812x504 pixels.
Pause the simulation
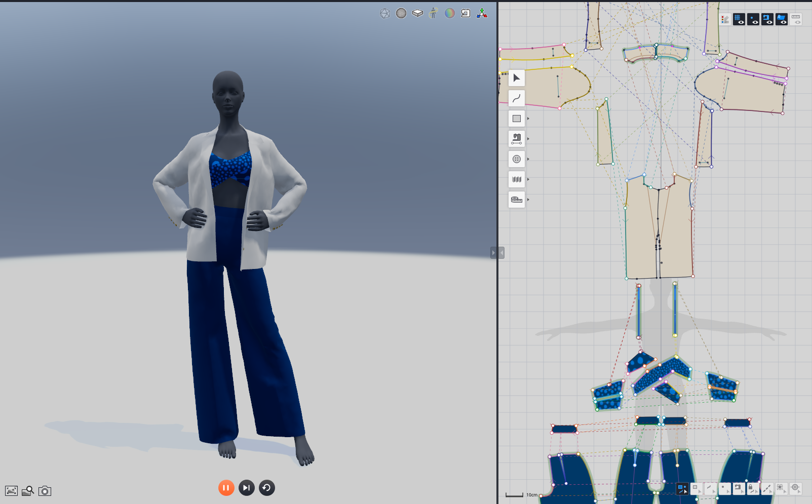click(226, 488)
